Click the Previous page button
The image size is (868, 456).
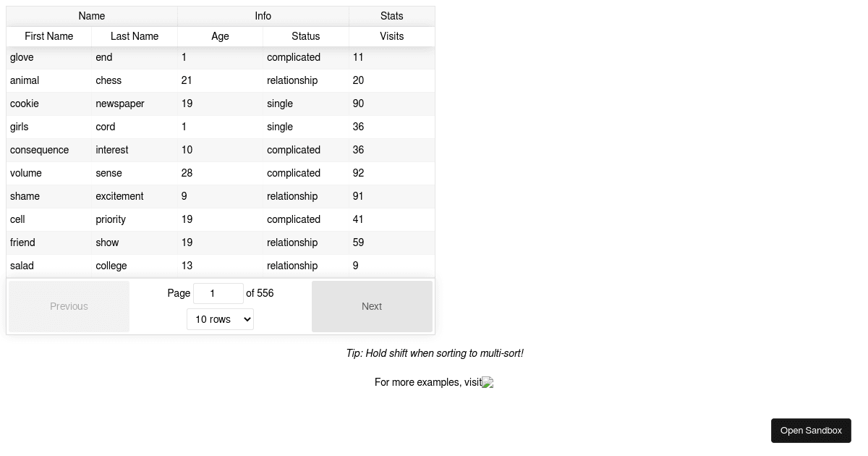coord(69,306)
